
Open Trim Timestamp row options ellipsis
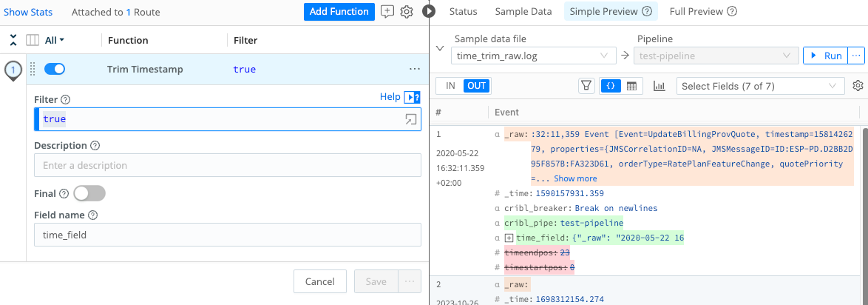(415, 70)
